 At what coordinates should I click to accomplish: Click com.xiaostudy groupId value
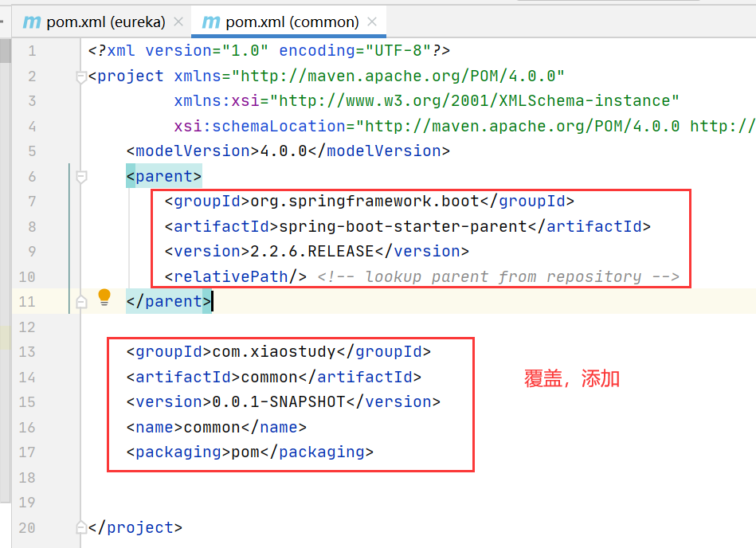274,352
